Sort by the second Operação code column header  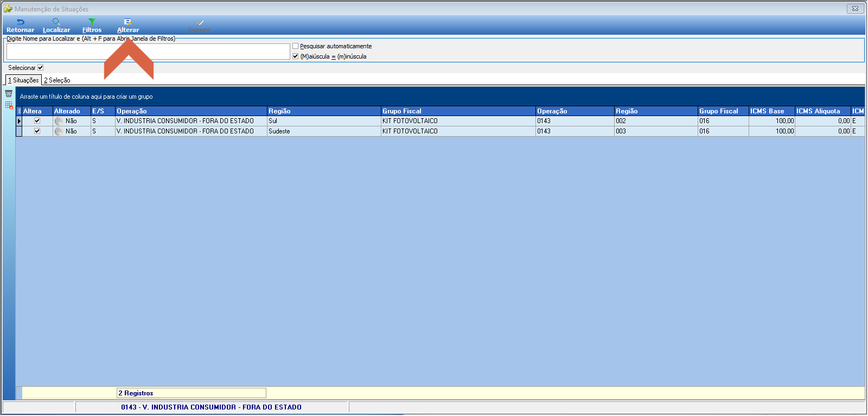click(575, 111)
